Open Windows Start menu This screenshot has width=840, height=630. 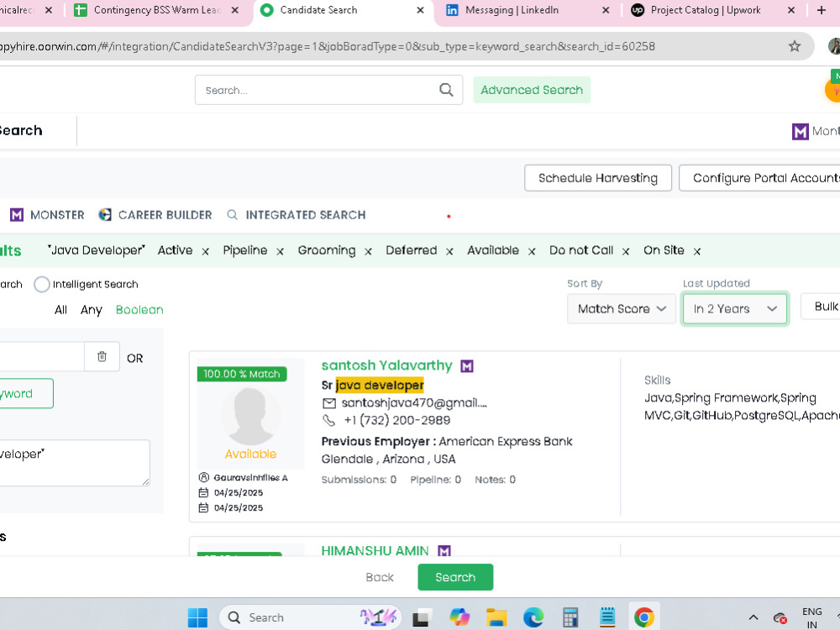coord(197,617)
